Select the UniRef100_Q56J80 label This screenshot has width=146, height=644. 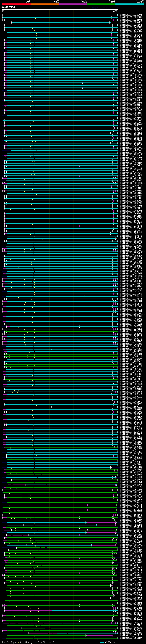pos(131,467)
